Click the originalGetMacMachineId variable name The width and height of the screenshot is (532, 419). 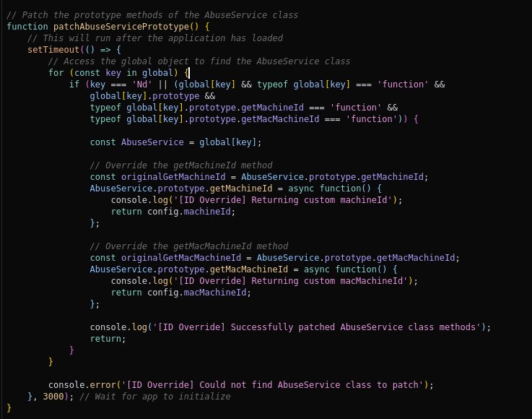point(181,257)
